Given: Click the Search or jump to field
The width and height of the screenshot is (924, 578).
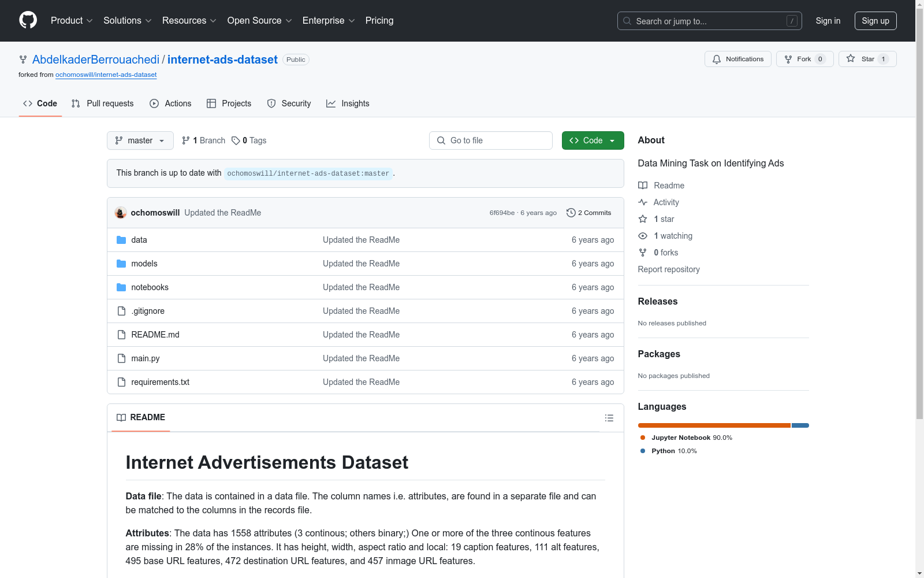Looking at the screenshot, I should pyautogui.click(x=710, y=21).
